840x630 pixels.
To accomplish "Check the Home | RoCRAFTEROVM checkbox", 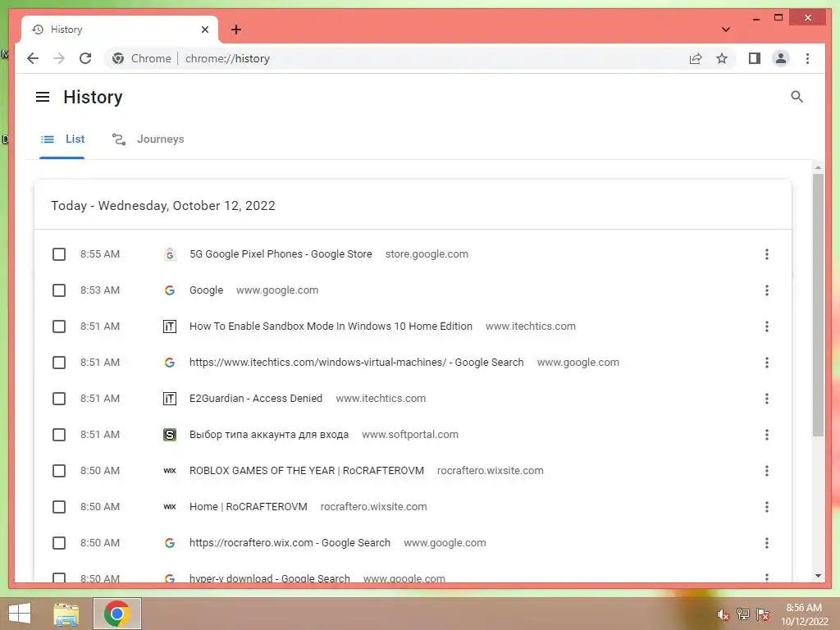I will point(59,507).
